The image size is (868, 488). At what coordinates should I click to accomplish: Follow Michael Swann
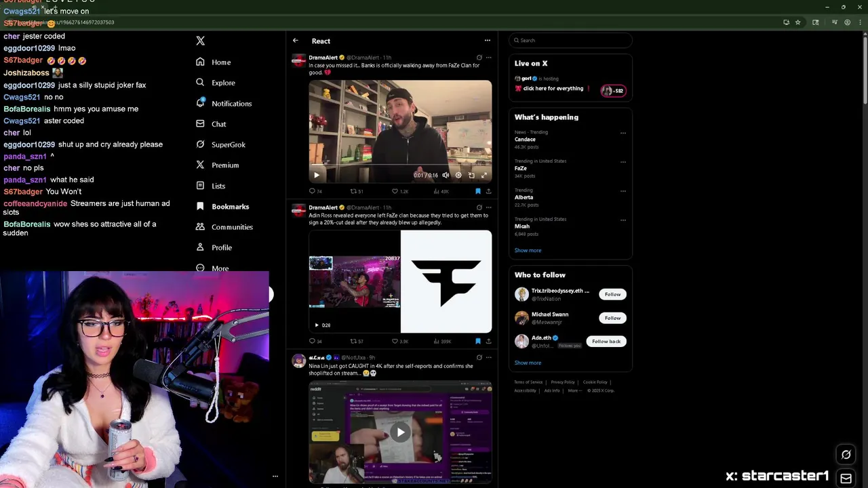coord(612,318)
